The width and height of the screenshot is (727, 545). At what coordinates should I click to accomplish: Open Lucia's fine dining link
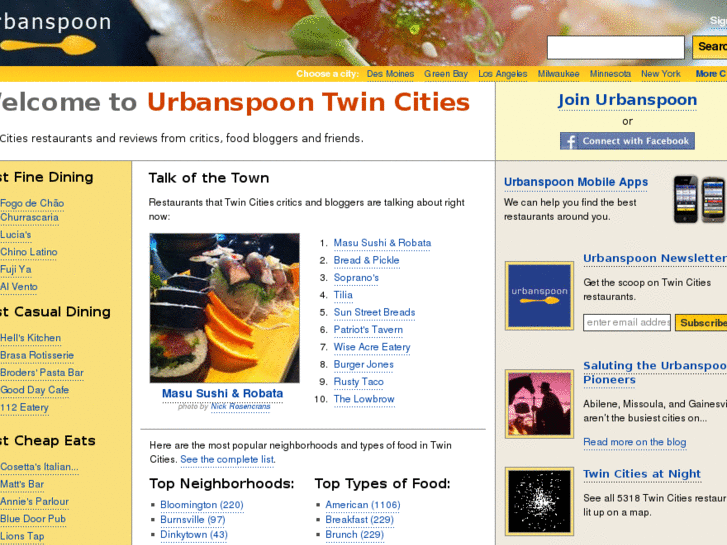click(15, 235)
